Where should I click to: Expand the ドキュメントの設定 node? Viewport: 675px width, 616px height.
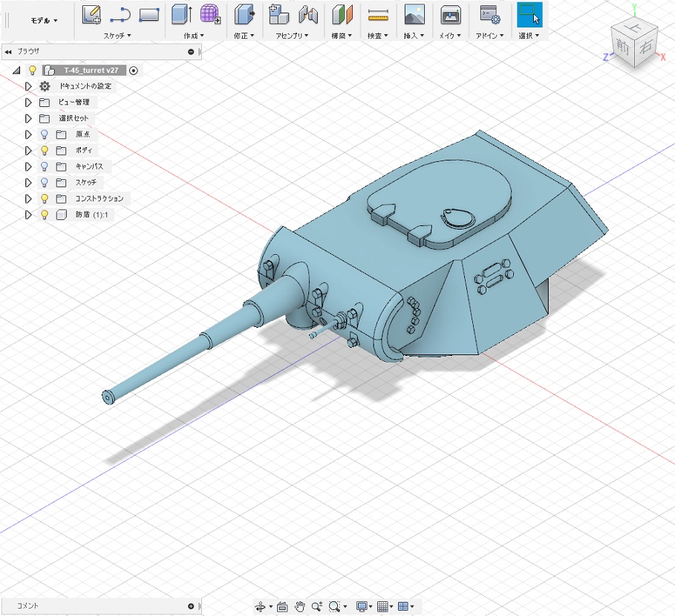pos(28,86)
